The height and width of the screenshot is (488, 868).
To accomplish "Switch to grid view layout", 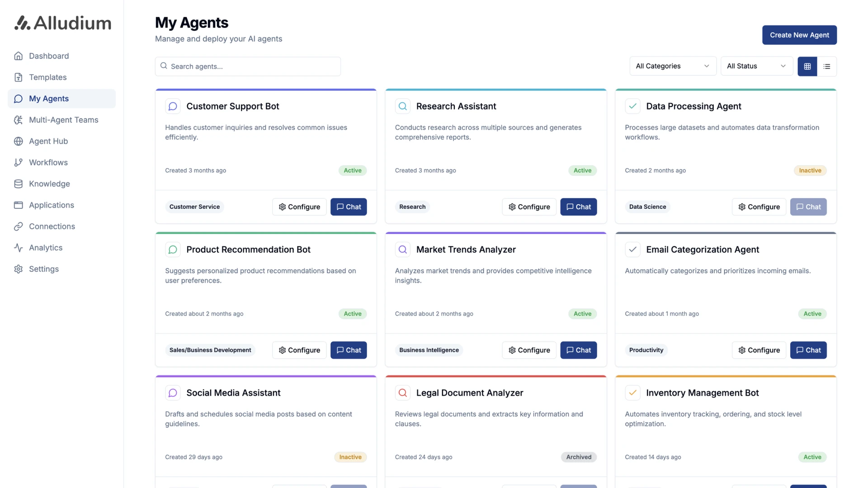I will pyautogui.click(x=807, y=66).
